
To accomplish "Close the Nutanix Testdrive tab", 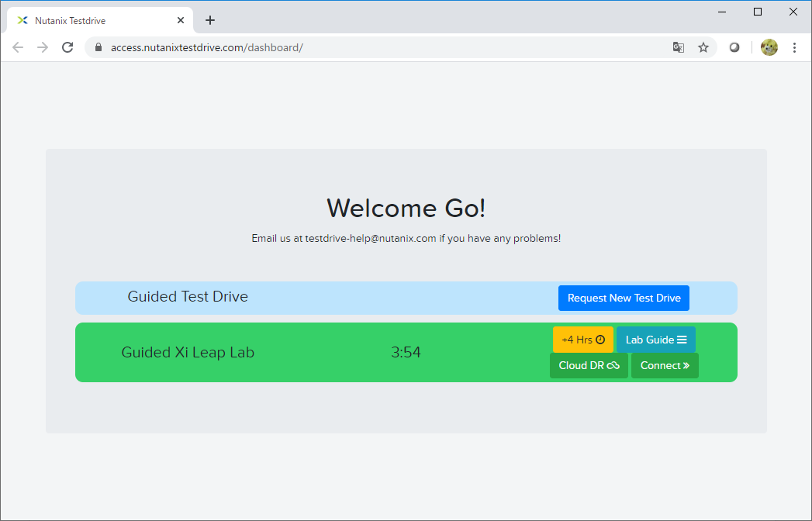I will tap(180, 20).
